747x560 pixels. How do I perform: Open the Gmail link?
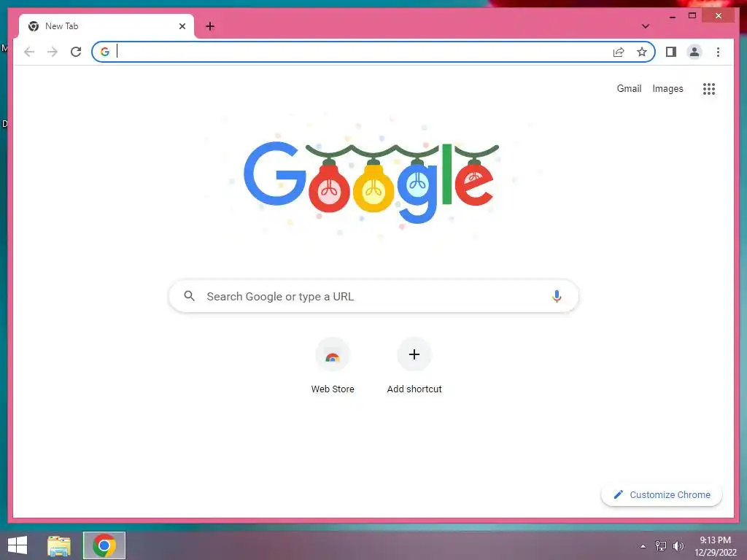[x=629, y=88]
